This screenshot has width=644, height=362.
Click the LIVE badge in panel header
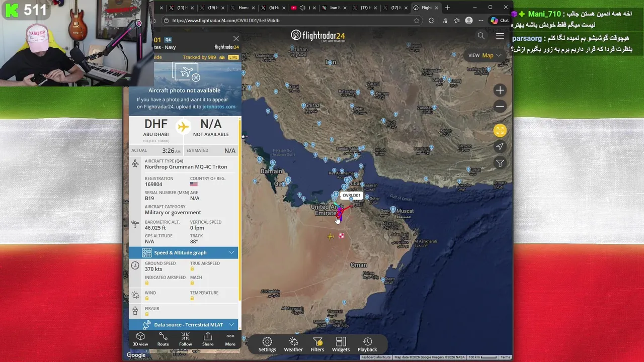click(x=233, y=57)
